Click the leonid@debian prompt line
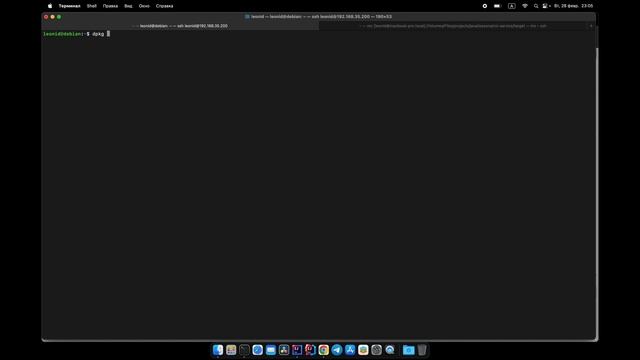Image resolution: width=640 pixels, height=360 pixels. [76, 34]
